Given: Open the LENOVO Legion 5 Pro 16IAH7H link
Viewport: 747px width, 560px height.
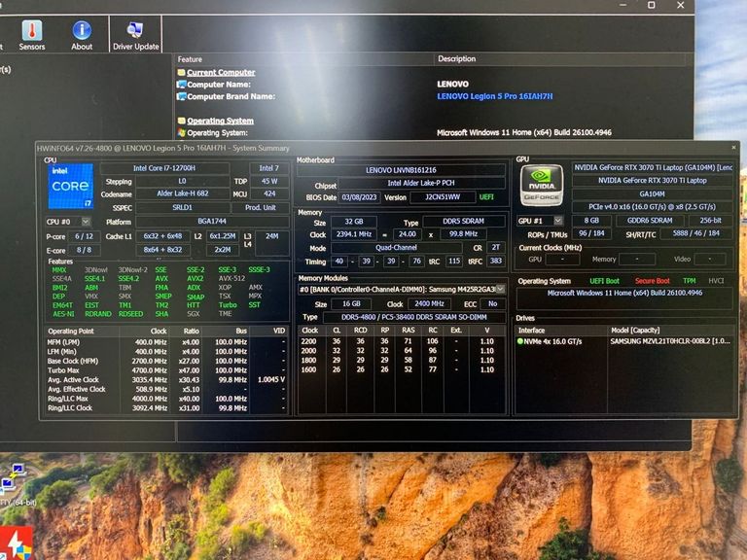Looking at the screenshot, I should 494,96.
